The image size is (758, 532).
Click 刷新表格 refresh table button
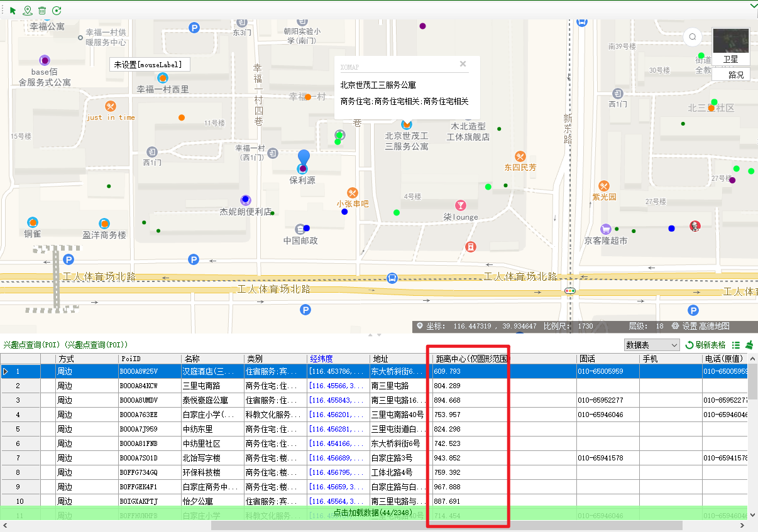click(x=705, y=345)
